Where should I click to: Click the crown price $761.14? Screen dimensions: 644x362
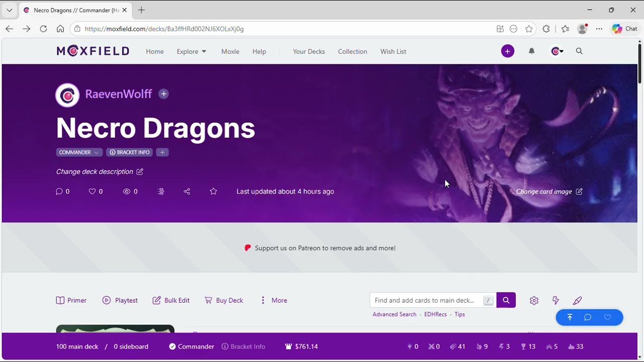tap(301, 346)
